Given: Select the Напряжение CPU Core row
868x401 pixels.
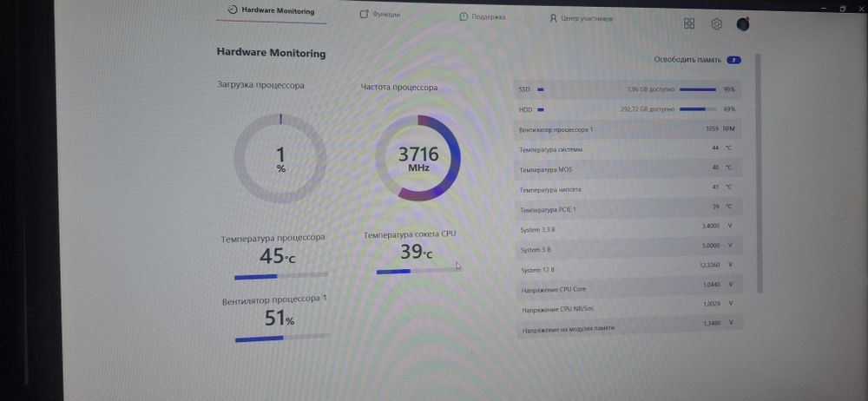Looking at the screenshot, I should pos(628,287).
